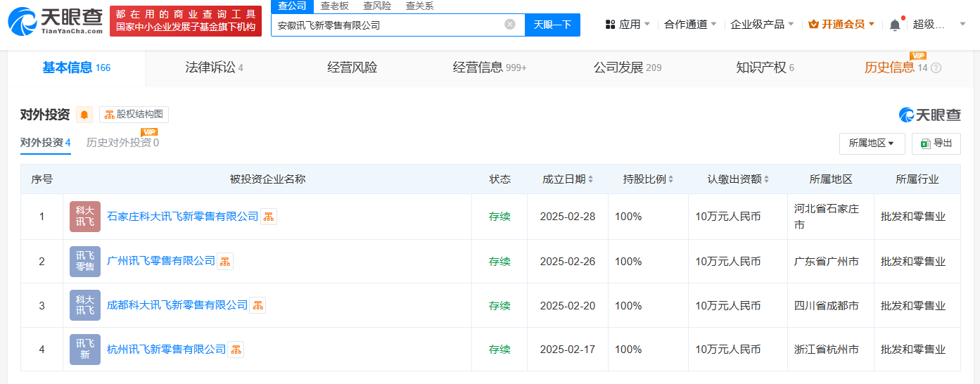Viewport: 980px width, 384px height.
Task: Open equity chart icon for 成都科大讯飞新零售有限公司
Action: 257,306
